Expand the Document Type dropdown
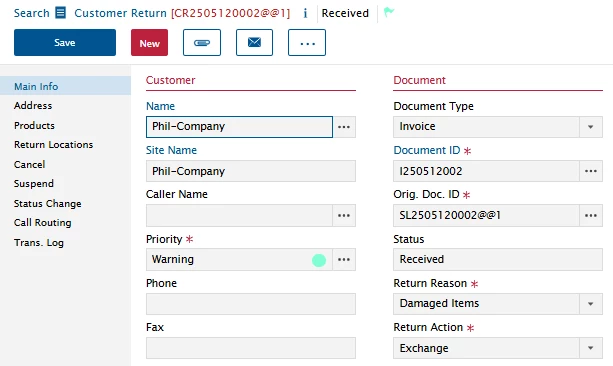This screenshot has width=613, height=366. (591, 127)
